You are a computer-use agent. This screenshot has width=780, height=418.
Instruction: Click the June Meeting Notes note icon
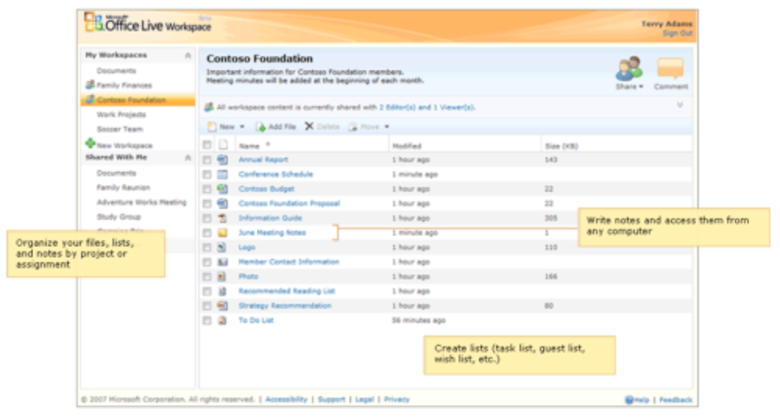click(x=222, y=233)
